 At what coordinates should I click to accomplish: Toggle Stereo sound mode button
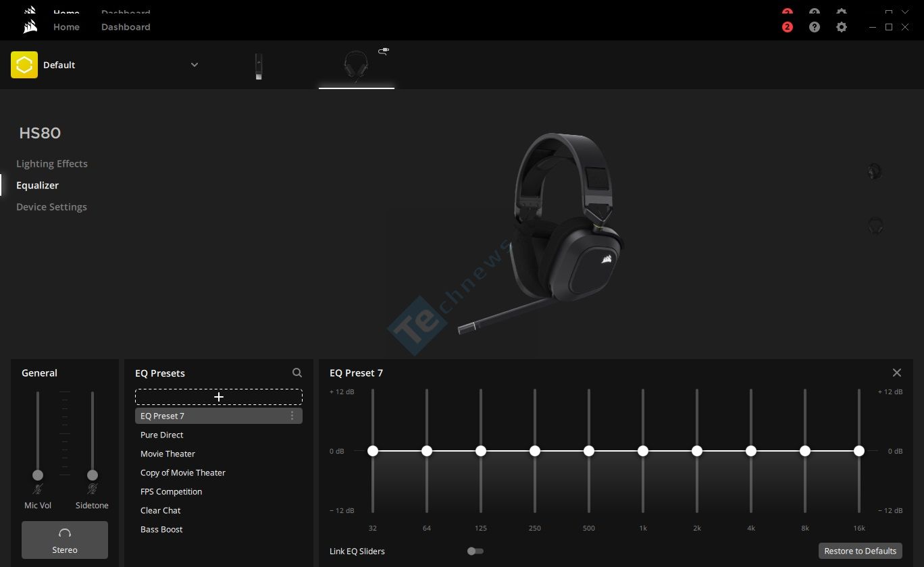[65, 540]
